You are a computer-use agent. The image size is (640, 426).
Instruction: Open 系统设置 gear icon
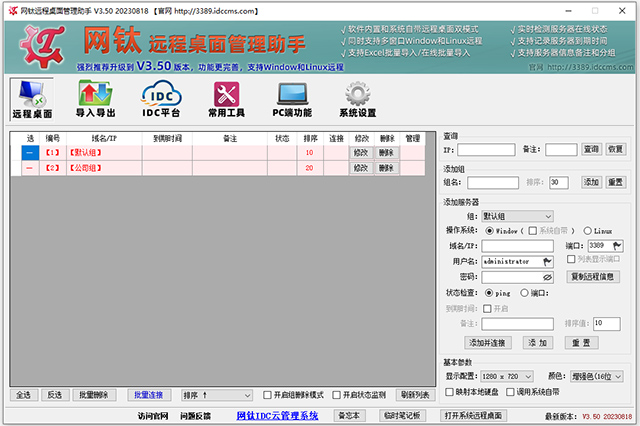tap(358, 99)
